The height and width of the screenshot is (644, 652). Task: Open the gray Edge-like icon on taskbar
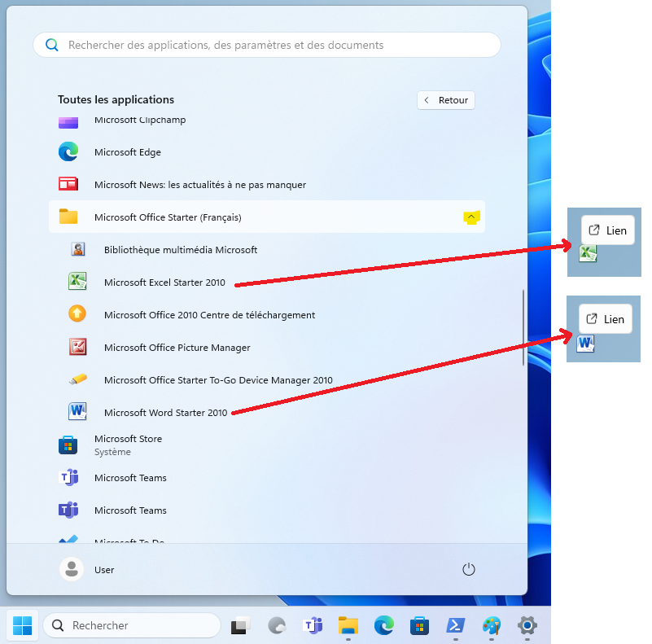277,625
